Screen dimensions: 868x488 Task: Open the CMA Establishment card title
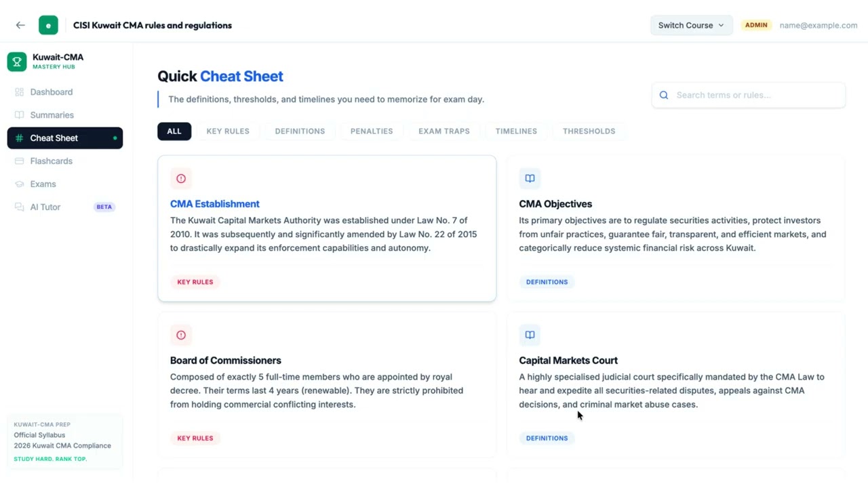[x=214, y=204]
